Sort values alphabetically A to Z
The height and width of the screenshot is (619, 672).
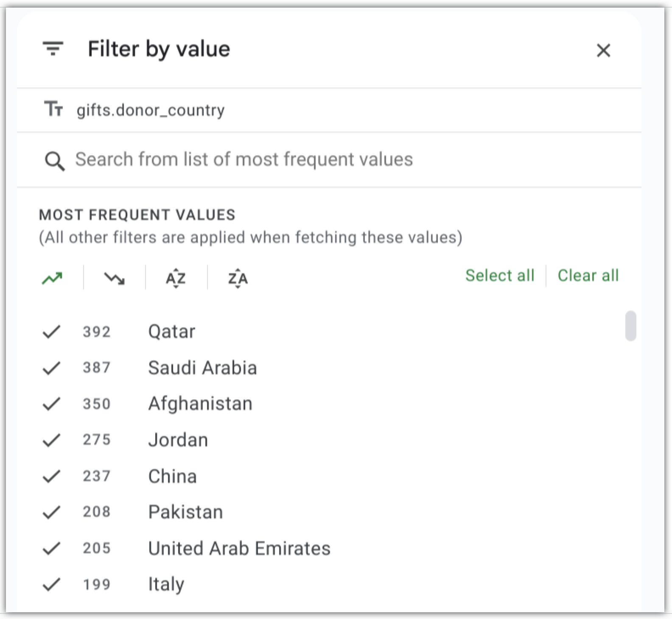(176, 278)
